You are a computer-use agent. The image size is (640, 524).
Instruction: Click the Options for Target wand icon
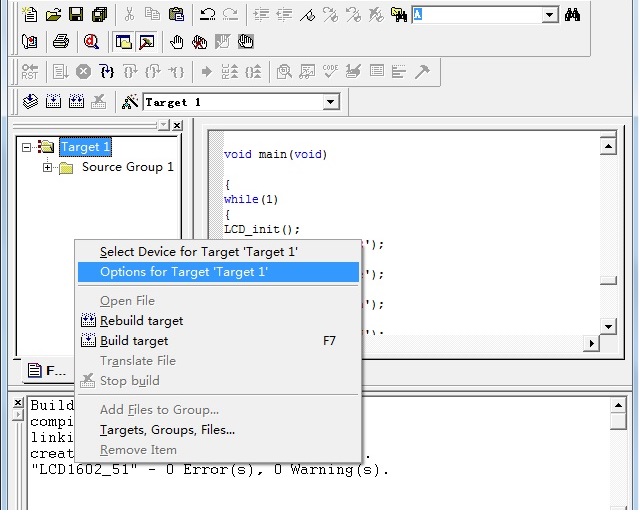[x=130, y=102]
